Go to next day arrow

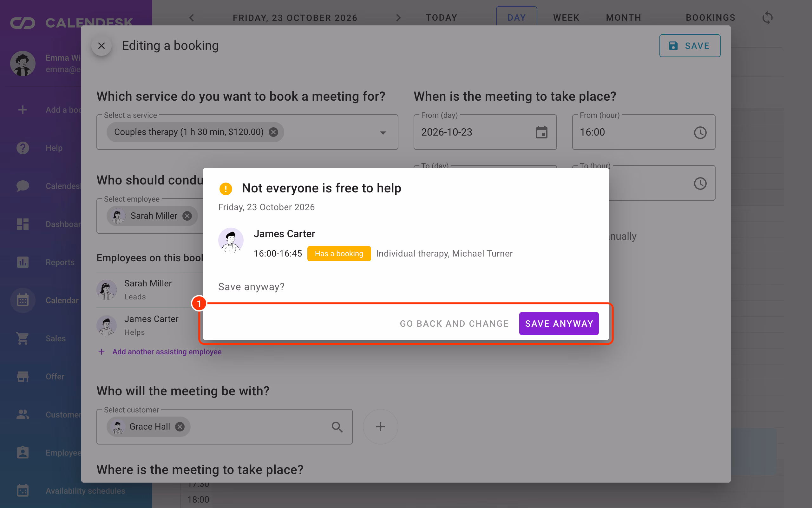pyautogui.click(x=398, y=18)
